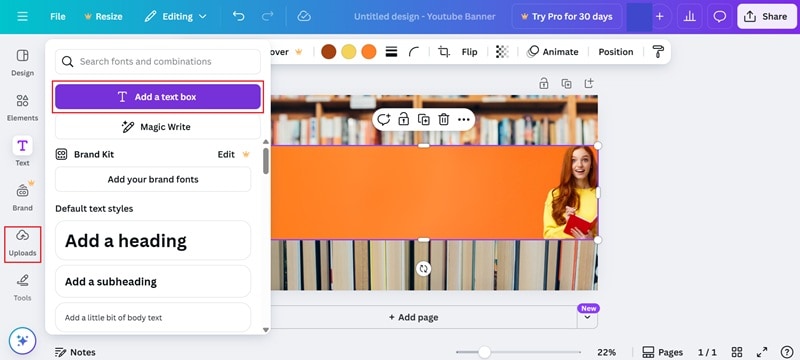
Task: Expand the Editing mode dropdown
Action: 176,16
